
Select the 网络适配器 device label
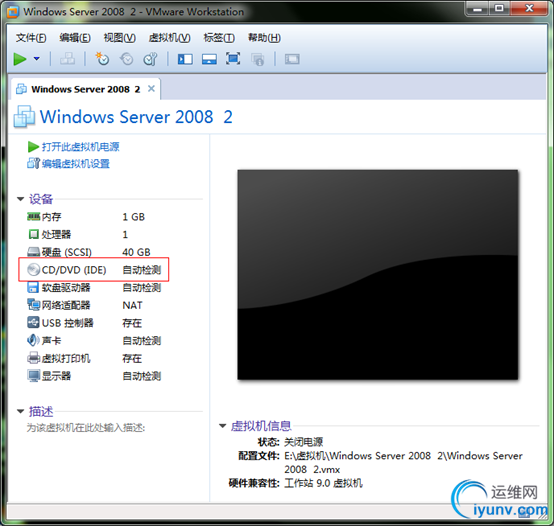pos(66,305)
